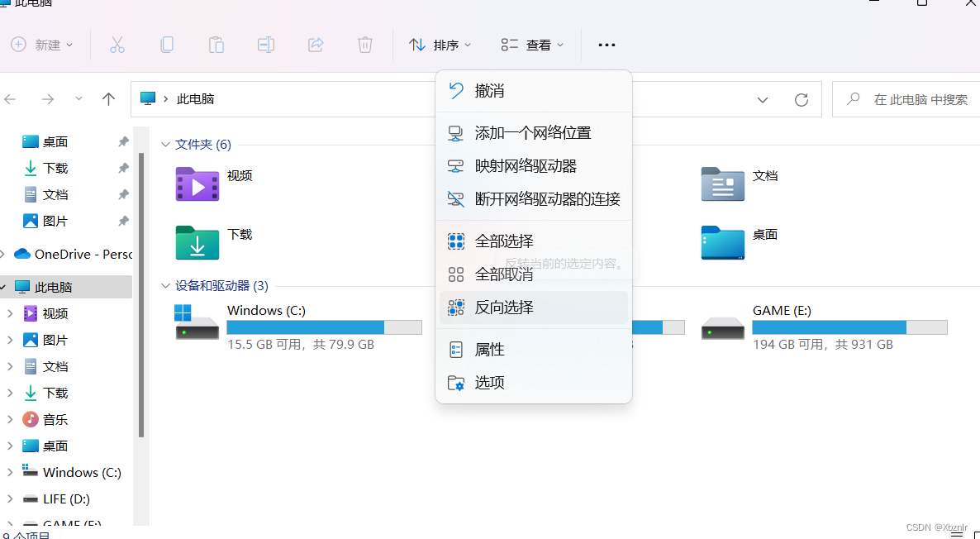Viewport: 980px width, 539px height.
Task: Refresh the 此电脑 view
Action: [x=802, y=99]
